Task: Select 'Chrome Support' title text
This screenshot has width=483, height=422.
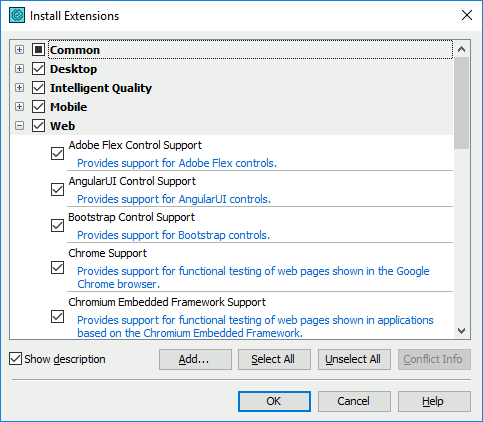Action: (x=107, y=253)
